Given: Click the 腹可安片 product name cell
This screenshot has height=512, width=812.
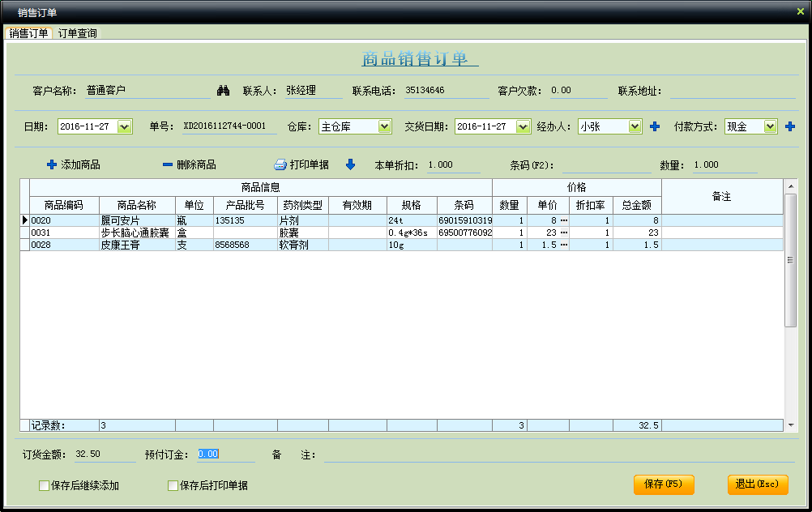Looking at the screenshot, I should pos(137,220).
